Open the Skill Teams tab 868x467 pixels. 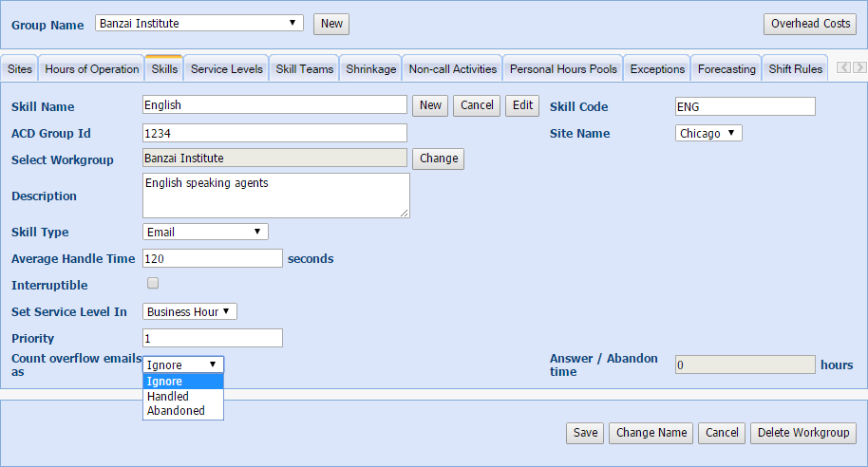coord(305,69)
